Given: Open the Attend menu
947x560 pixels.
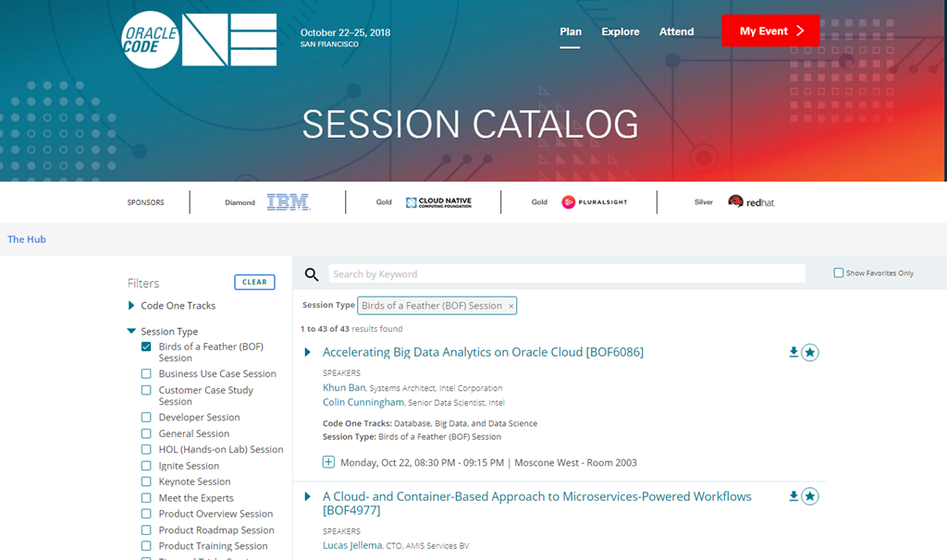Looking at the screenshot, I should [676, 31].
